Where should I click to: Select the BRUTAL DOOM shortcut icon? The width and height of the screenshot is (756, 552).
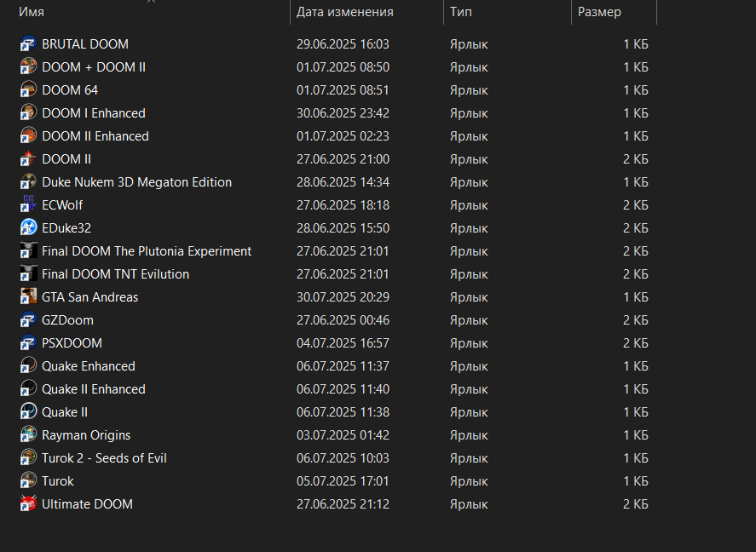[28, 43]
